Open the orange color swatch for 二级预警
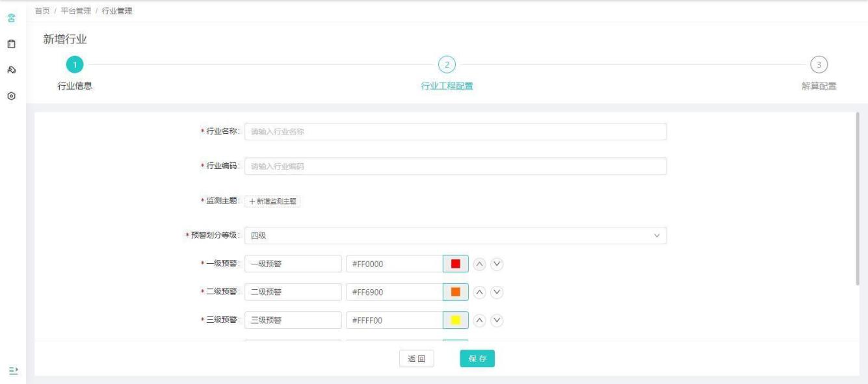Screen dimensions: 868x384 coord(455,292)
